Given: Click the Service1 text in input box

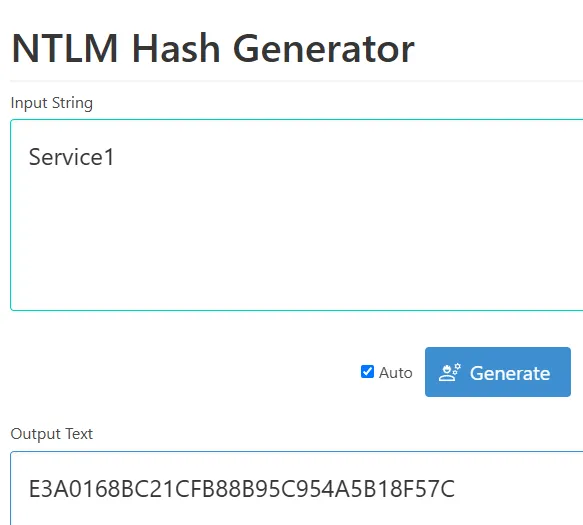Looking at the screenshot, I should pos(71,157).
